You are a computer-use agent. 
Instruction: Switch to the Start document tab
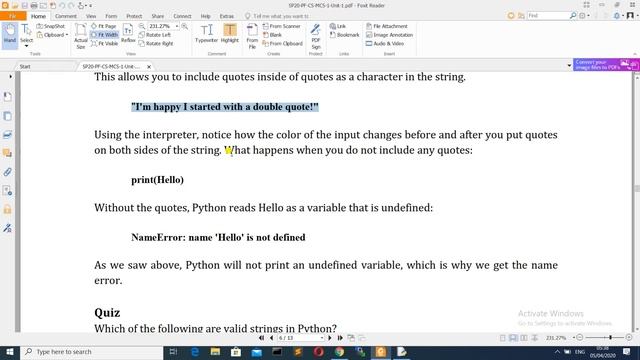(x=25, y=66)
